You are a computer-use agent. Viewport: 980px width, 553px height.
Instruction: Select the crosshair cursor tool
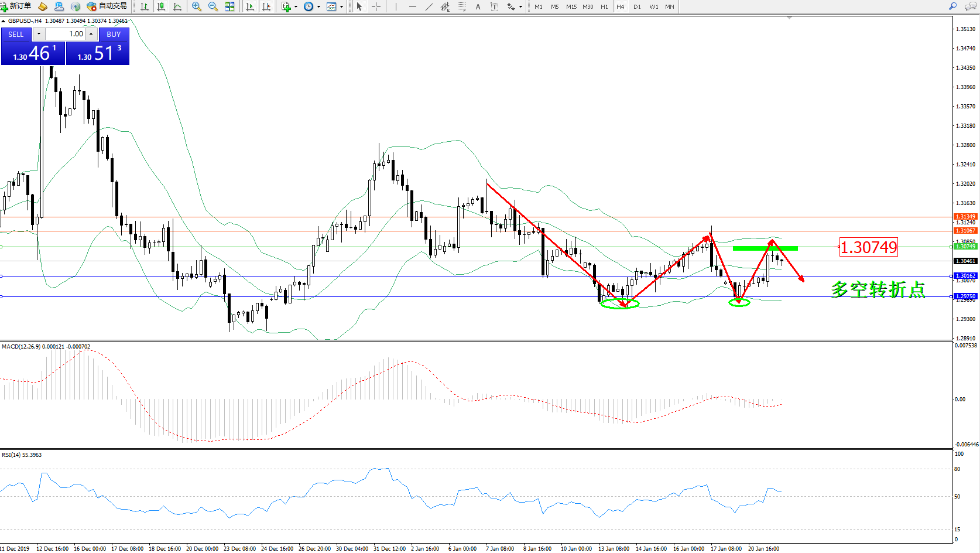click(376, 6)
